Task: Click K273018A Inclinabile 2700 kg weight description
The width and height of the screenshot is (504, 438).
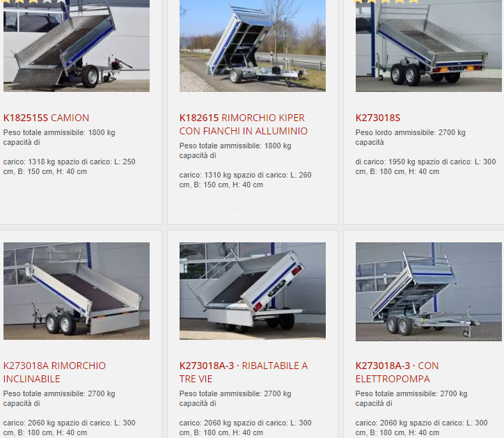Action: pyautogui.click(x=69, y=413)
